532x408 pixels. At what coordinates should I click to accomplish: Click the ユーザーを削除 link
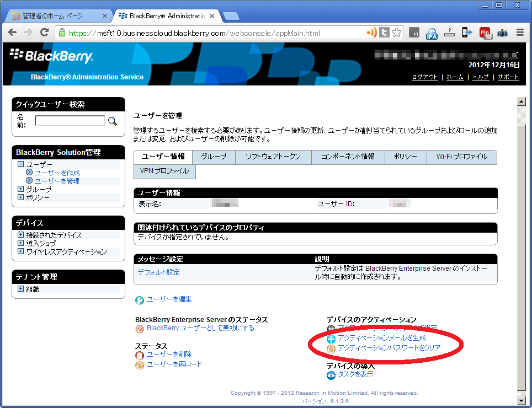[169, 355]
